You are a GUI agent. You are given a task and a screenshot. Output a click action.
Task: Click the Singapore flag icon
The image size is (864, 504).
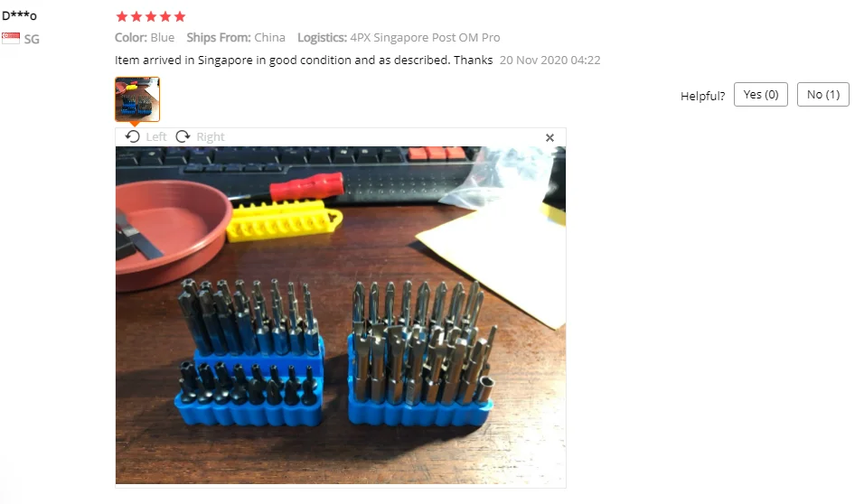click(x=11, y=38)
